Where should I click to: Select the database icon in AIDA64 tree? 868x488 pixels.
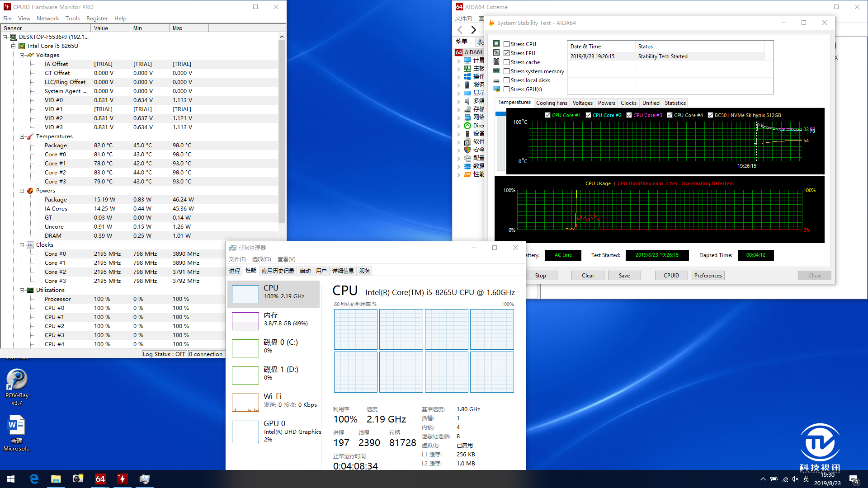pos(467,166)
